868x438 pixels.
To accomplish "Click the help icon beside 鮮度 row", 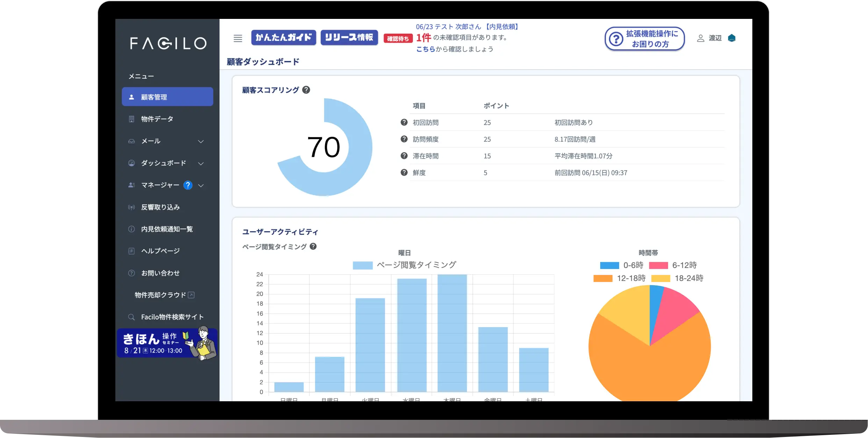I will (404, 172).
